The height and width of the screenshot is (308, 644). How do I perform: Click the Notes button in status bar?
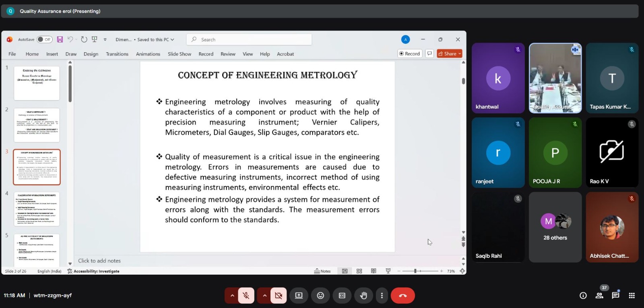pos(322,271)
